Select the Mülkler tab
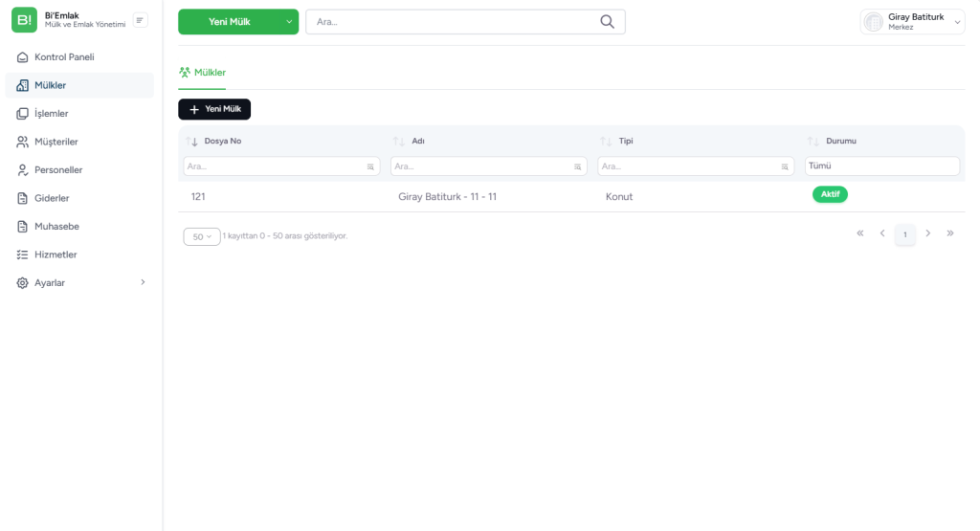This screenshot has height=531, width=980. tap(202, 72)
